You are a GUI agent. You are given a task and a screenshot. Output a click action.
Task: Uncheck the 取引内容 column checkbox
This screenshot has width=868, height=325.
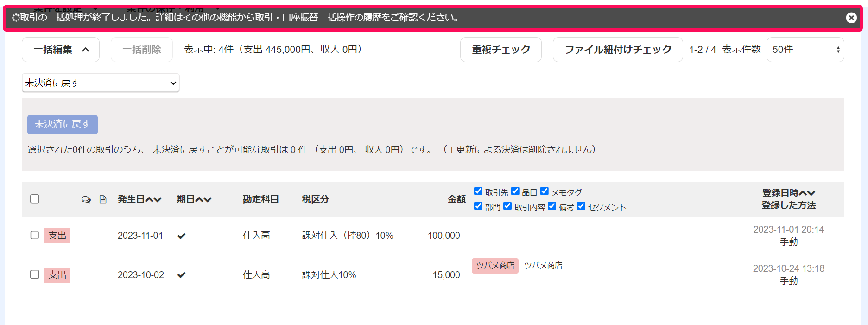(x=507, y=206)
